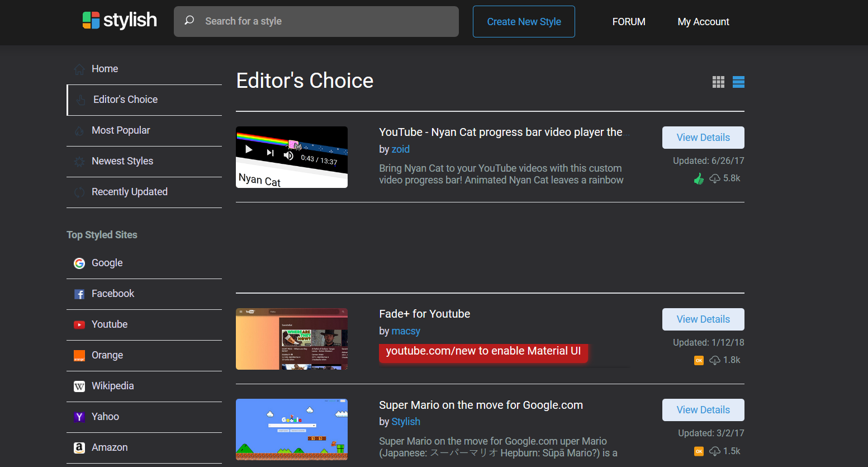This screenshot has width=868, height=467.
Task: Click the Nyan Cat style description text
Action: 501,174
